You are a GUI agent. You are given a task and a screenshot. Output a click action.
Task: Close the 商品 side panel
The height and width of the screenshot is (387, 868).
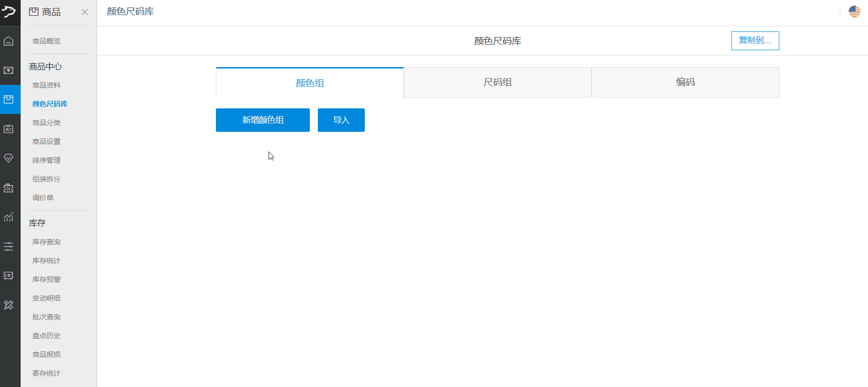(84, 12)
